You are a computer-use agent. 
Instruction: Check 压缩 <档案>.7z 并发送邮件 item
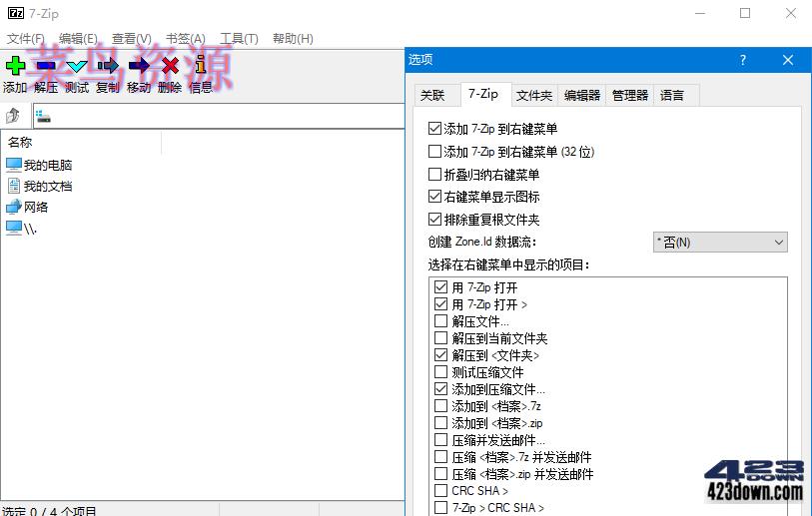coord(440,457)
